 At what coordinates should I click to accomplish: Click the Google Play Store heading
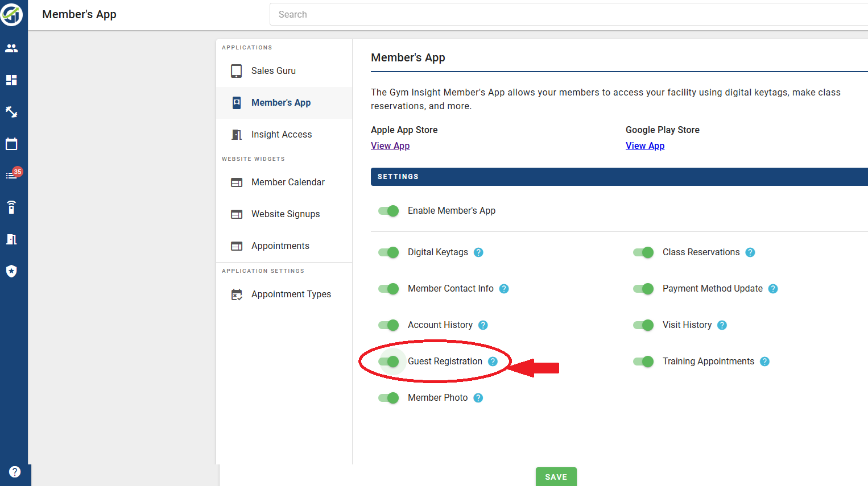pos(663,130)
